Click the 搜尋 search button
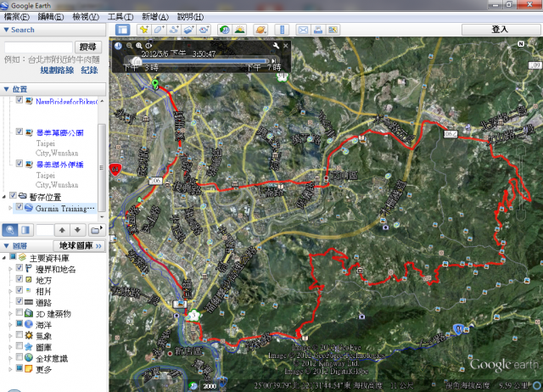Screen dimensions: 543x392 click(x=88, y=47)
